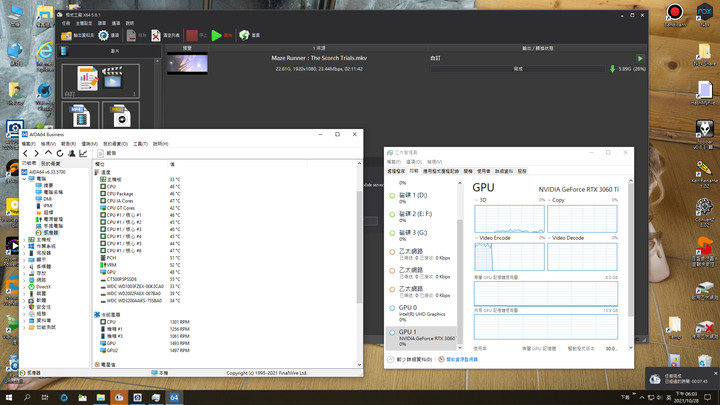Open Task Manager App History tab
The height and width of the screenshot is (405, 720).
[441, 171]
